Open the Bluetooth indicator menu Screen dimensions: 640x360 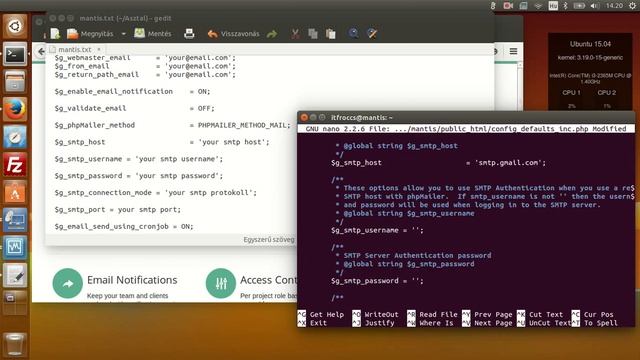565,6
